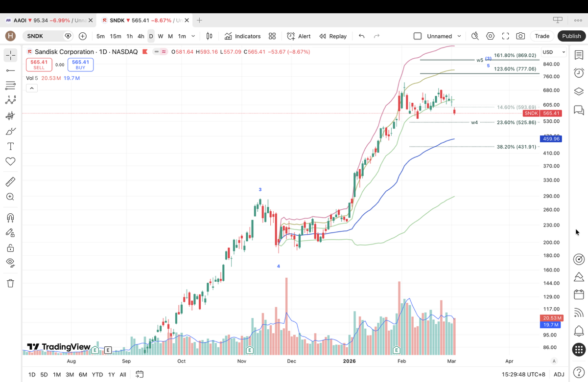The height and width of the screenshot is (382, 588).
Task: Expand the time interval dropdown chevron
Action: pyautogui.click(x=193, y=36)
